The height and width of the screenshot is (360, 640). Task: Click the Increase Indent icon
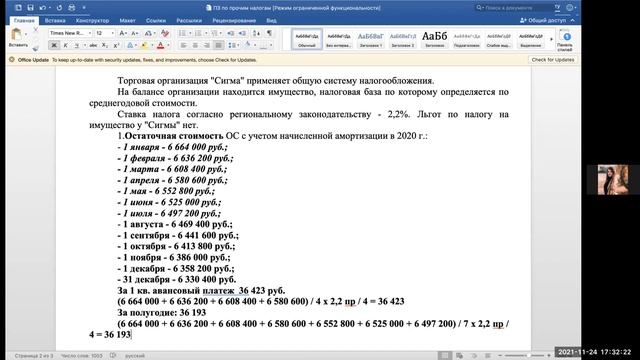(x=242, y=33)
